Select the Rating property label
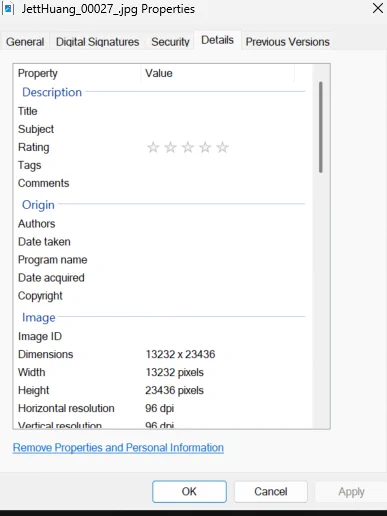 34,147
